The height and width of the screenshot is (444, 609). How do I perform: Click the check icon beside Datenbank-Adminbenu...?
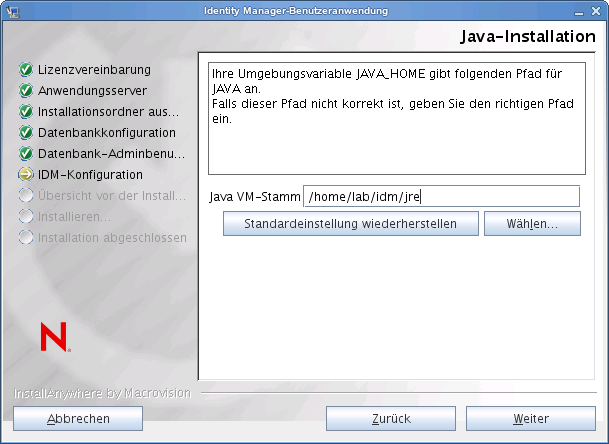(x=26, y=153)
